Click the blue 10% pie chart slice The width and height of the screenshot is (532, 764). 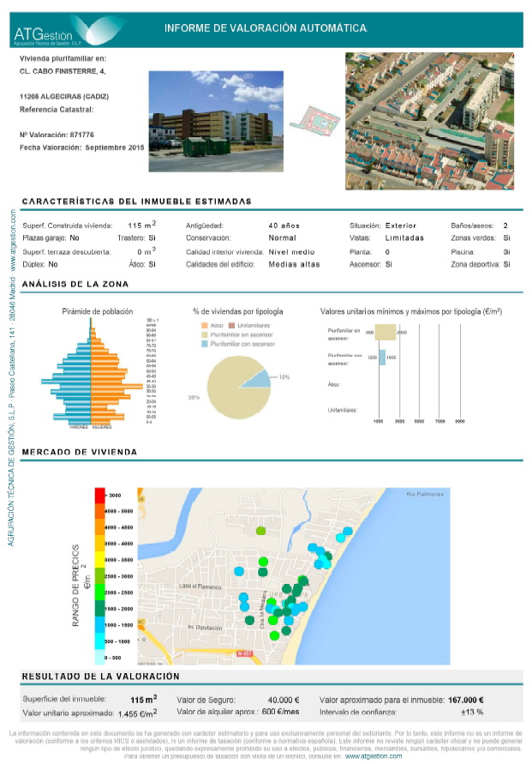pyautogui.click(x=259, y=380)
